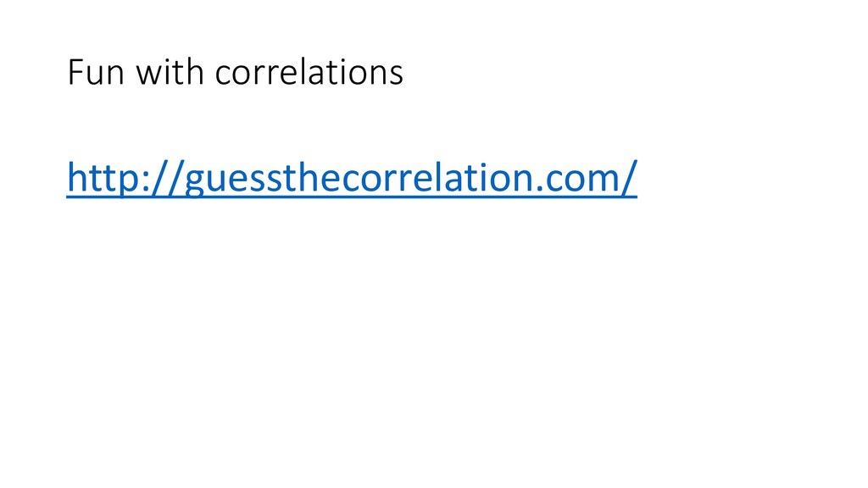This screenshot has width=868, height=488.
Task: Click the '://' part of the URL
Action: click(163, 178)
